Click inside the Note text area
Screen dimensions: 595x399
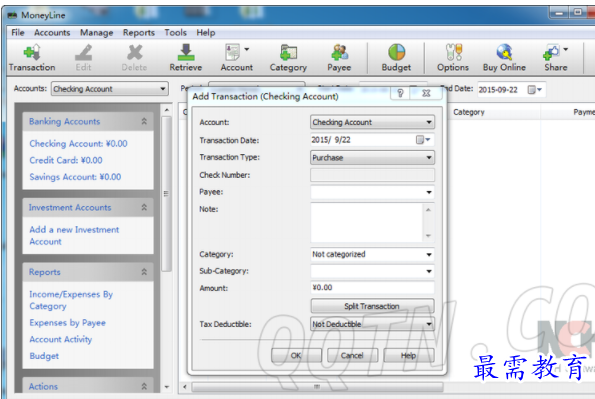(x=367, y=222)
